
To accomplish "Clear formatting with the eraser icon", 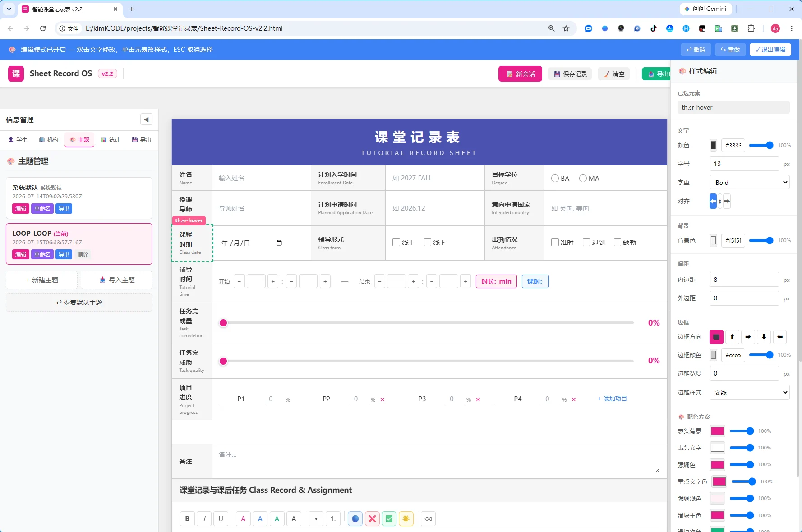I will (x=428, y=519).
